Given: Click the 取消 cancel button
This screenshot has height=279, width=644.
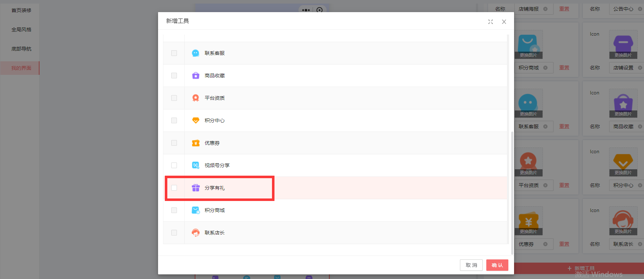Looking at the screenshot, I should (471, 265).
